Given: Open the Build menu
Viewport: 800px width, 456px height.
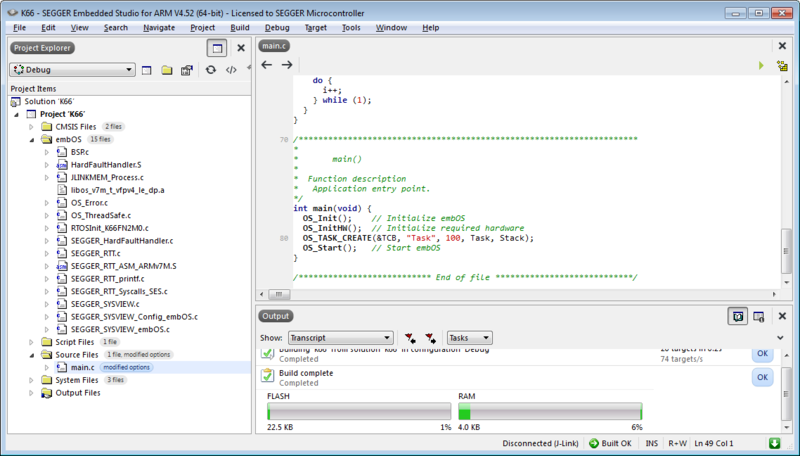Looking at the screenshot, I should pos(240,27).
